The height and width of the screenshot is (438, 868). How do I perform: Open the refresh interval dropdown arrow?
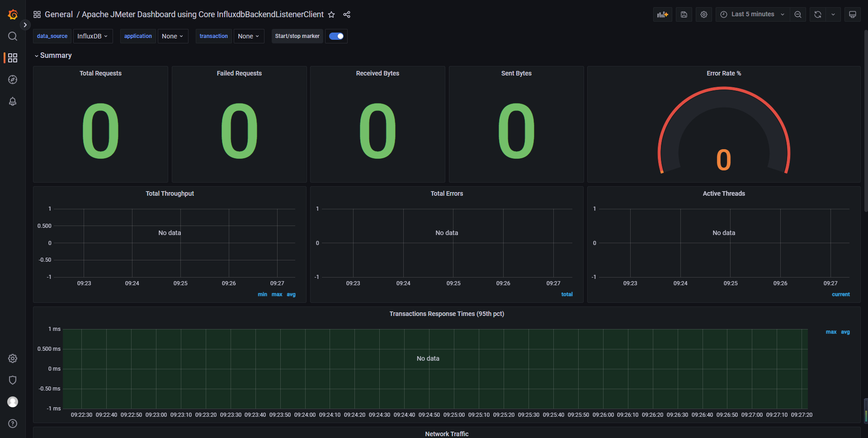tap(833, 14)
